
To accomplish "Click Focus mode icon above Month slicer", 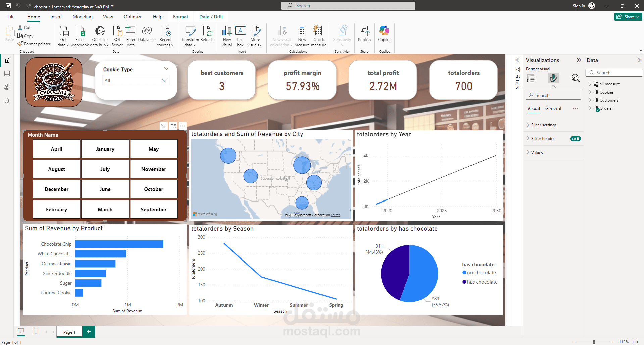I will coord(173,126).
